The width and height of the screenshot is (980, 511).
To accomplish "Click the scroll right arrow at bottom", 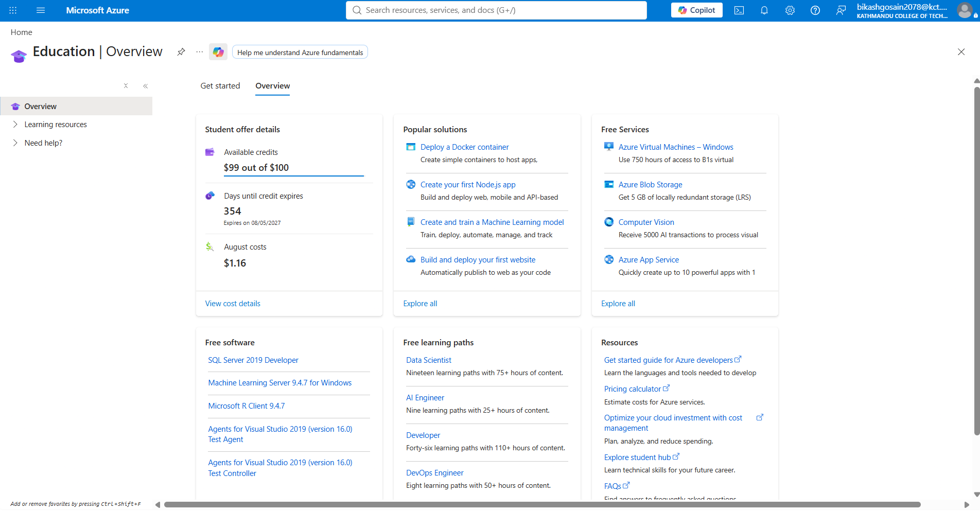I will pyautogui.click(x=967, y=505).
